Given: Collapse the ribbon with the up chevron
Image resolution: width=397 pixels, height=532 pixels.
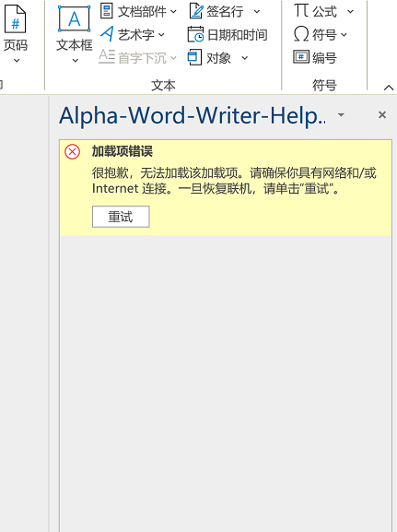Looking at the screenshot, I should pyautogui.click(x=389, y=88).
